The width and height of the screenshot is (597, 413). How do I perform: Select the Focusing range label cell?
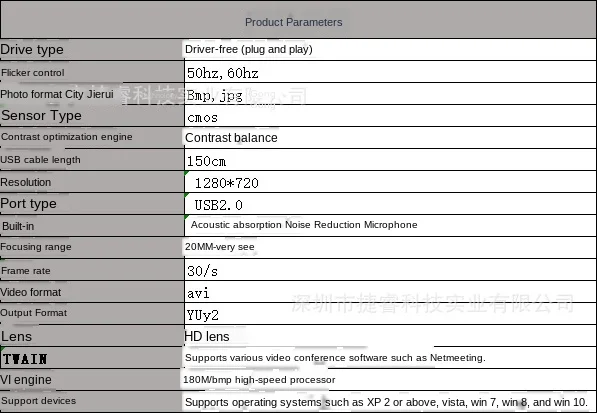(x=92, y=247)
